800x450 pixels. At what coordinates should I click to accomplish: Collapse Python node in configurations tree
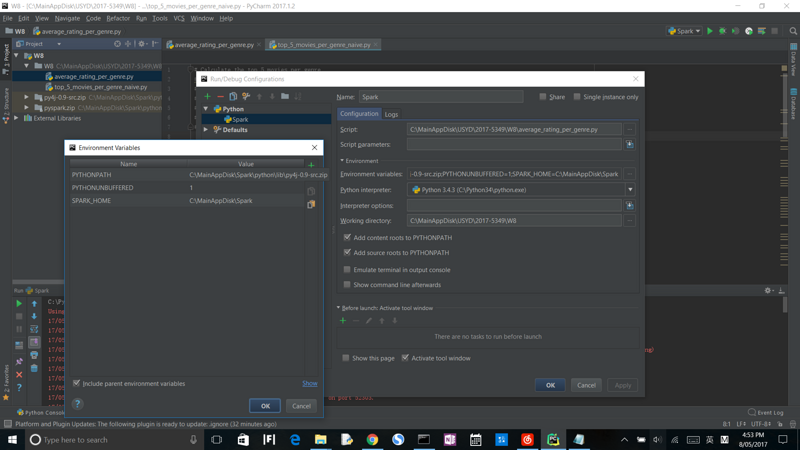click(206, 109)
